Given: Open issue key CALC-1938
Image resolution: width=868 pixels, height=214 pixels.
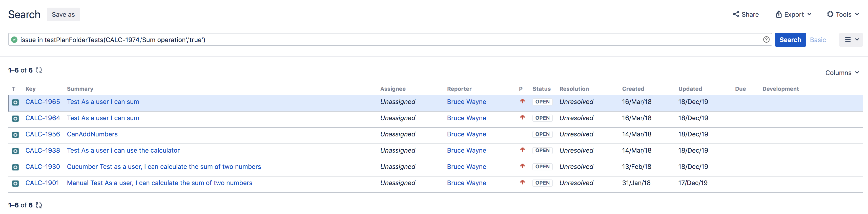Looking at the screenshot, I should point(43,150).
